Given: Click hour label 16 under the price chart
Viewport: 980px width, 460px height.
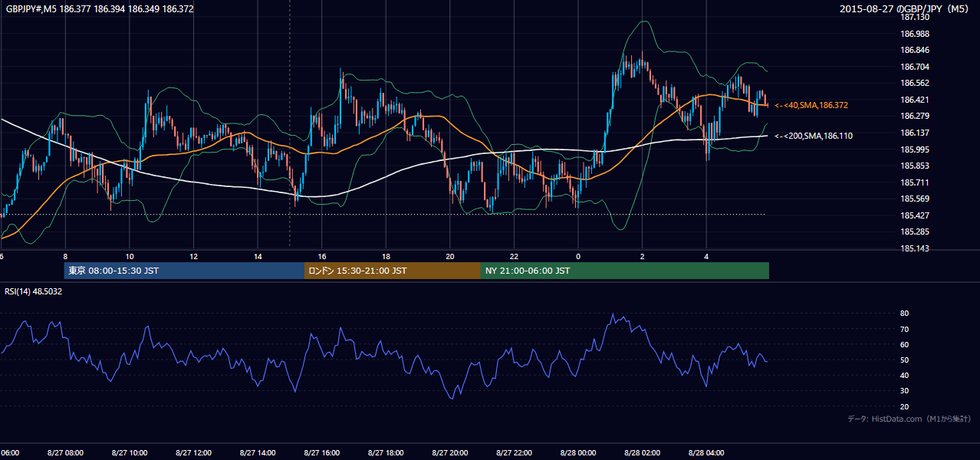Looking at the screenshot, I should pyautogui.click(x=323, y=256).
